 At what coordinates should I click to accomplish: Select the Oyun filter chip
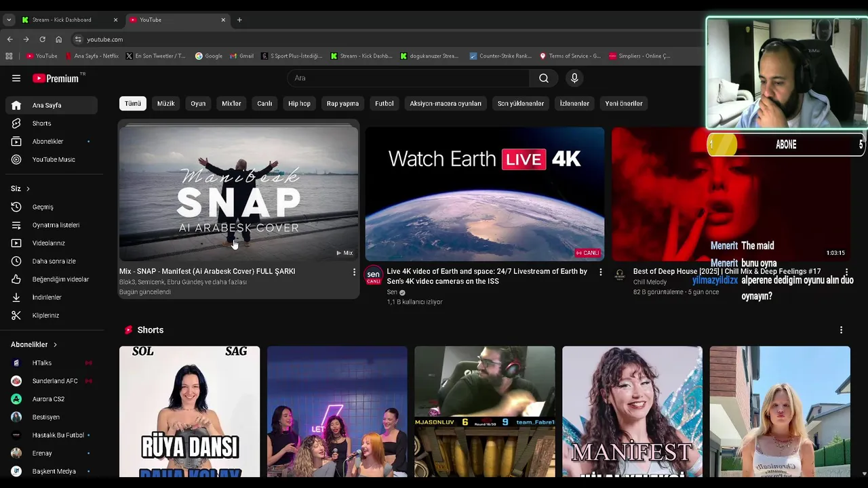(x=198, y=104)
